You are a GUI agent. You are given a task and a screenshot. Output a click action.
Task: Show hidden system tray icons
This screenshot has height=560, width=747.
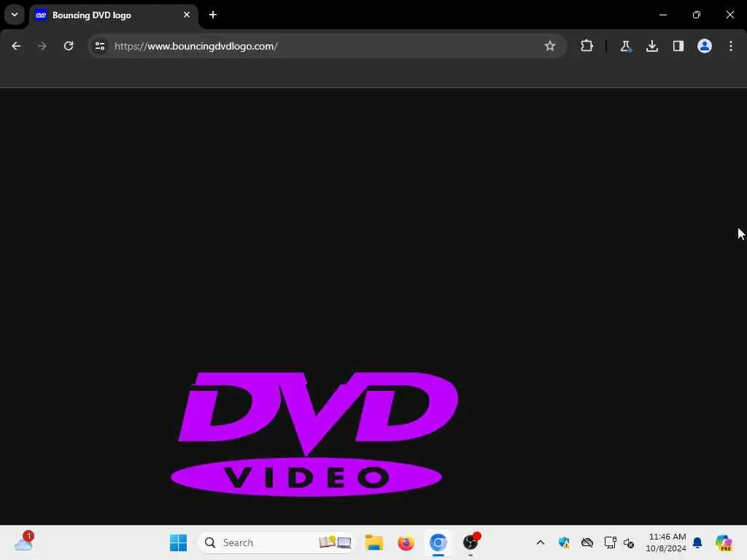point(541,542)
